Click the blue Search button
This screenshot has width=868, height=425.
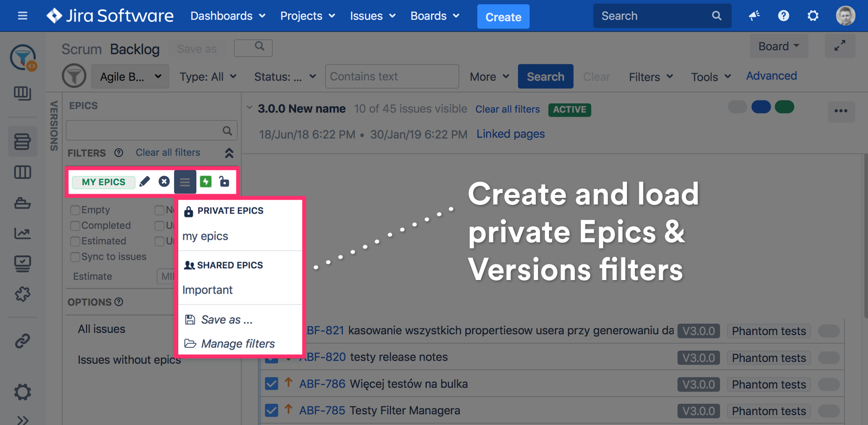(x=545, y=76)
